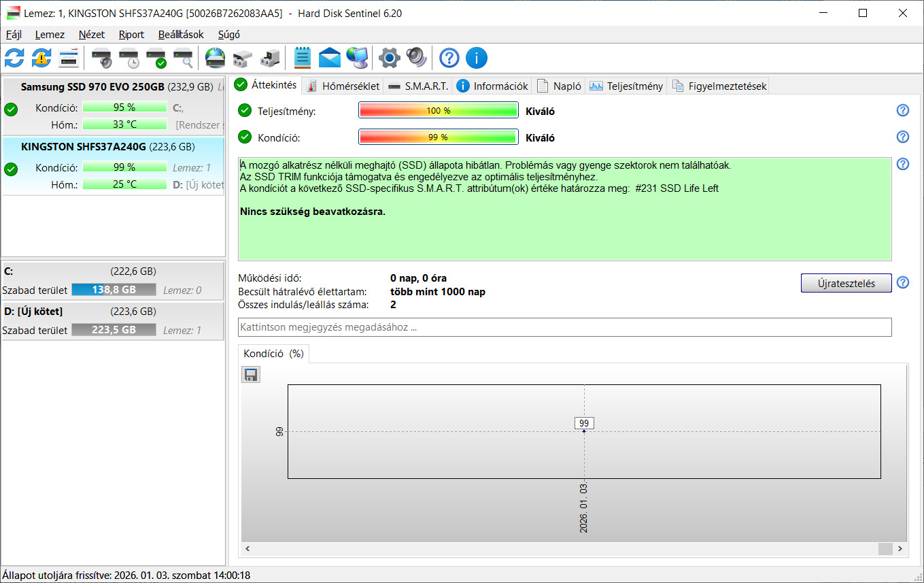Image resolution: width=924 pixels, height=583 pixels.
Task: Click the disk with green check icon
Action: (x=156, y=59)
